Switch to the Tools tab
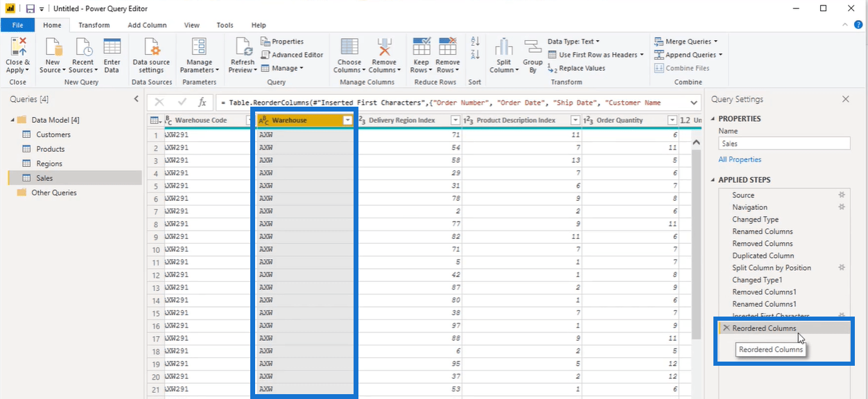 [225, 25]
